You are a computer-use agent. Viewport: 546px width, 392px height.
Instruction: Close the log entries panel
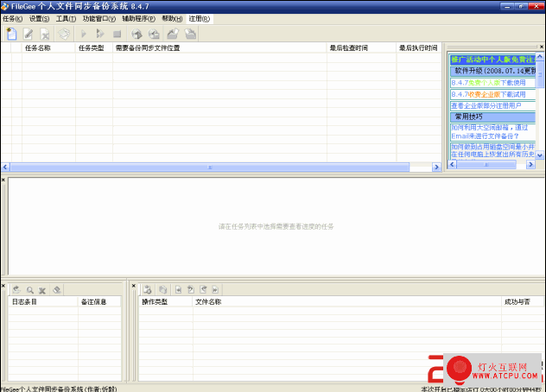3,286
